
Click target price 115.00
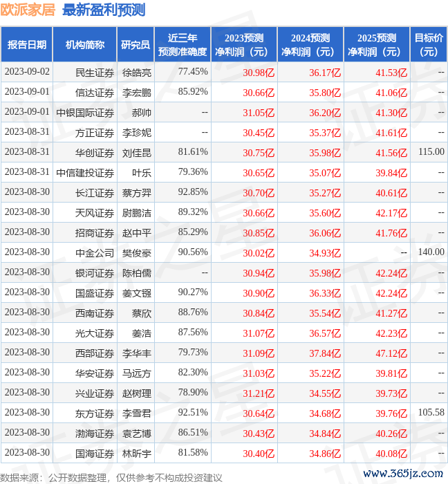431,151
